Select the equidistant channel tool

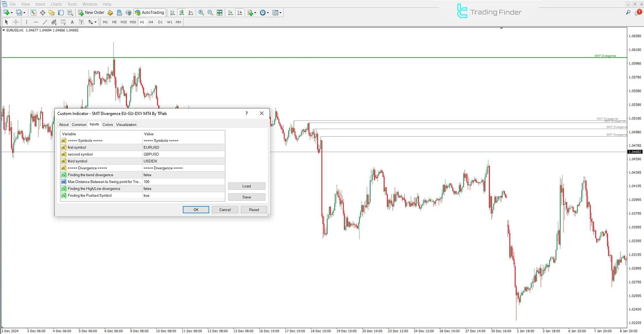tap(54, 22)
